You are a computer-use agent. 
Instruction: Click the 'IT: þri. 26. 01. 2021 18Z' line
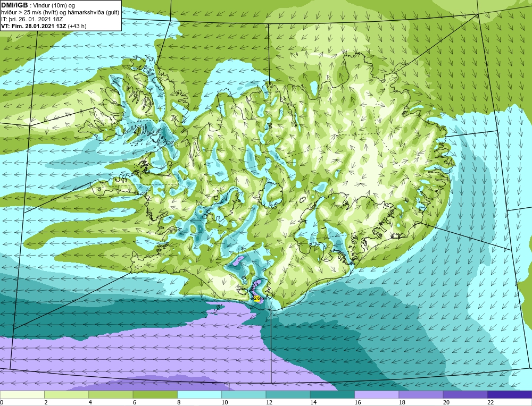(32, 19)
